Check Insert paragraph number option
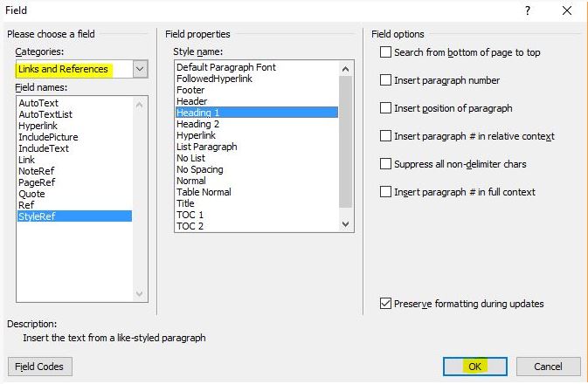 point(385,79)
